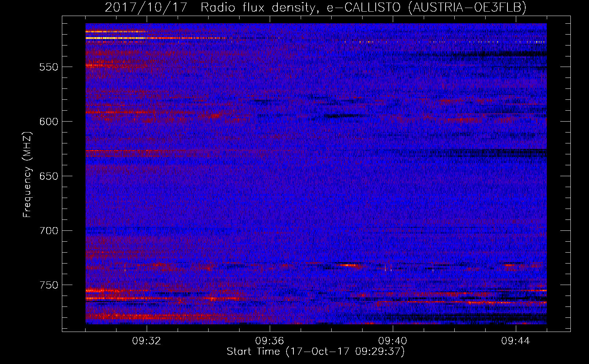Click the 550 frequency tick label
589x364 pixels.
click(x=49, y=67)
